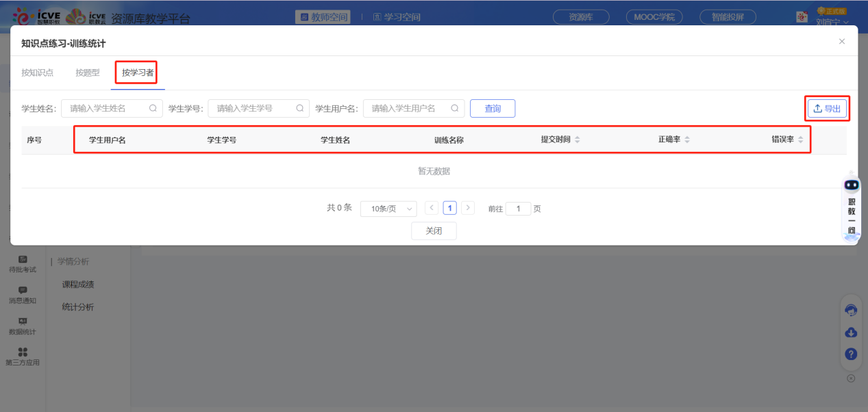This screenshot has width=868, height=412.
Task: Sort table by 错误率 column
Action: click(x=800, y=140)
